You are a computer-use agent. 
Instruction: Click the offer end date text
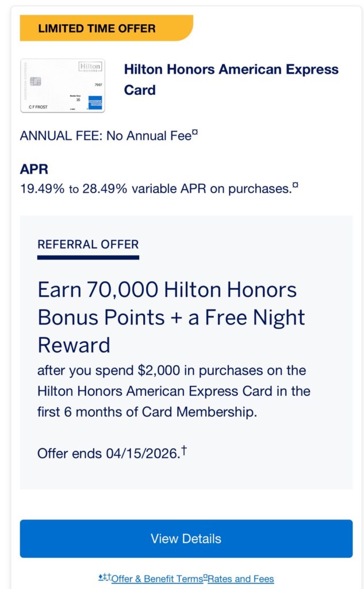[x=108, y=453]
